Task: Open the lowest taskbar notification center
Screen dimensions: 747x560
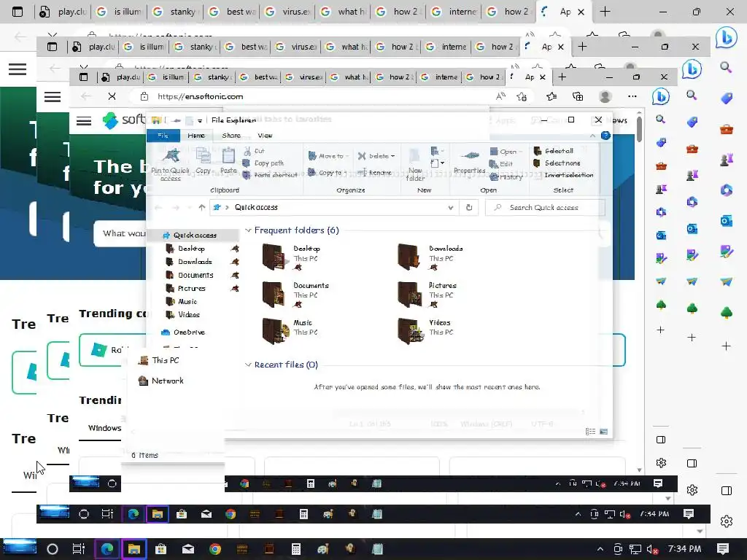Action: click(x=723, y=549)
